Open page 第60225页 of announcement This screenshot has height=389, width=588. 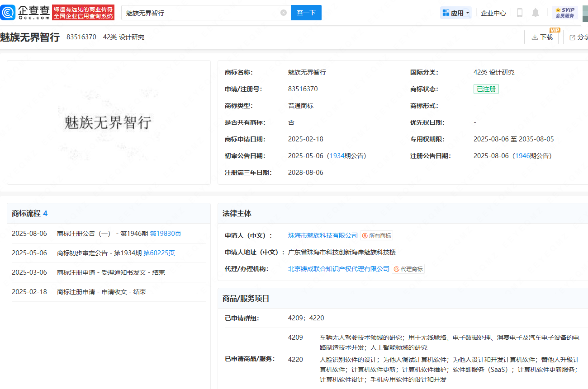click(x=159, y=253)
